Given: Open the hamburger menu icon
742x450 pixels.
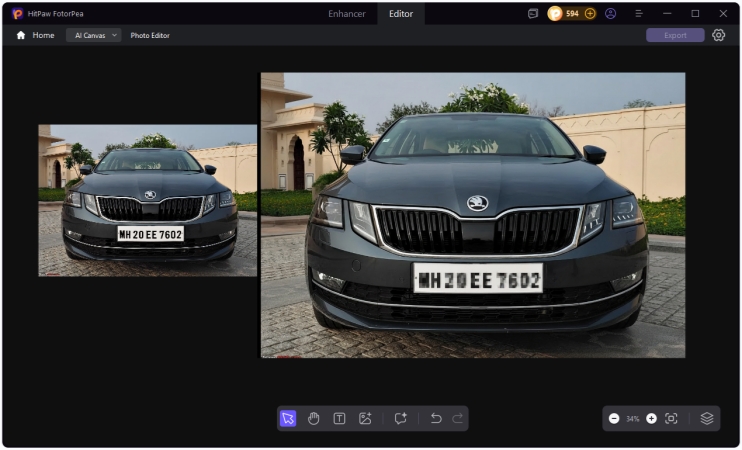Looking at the screenshot, I should pyautogui.click(x=639, y=14).
